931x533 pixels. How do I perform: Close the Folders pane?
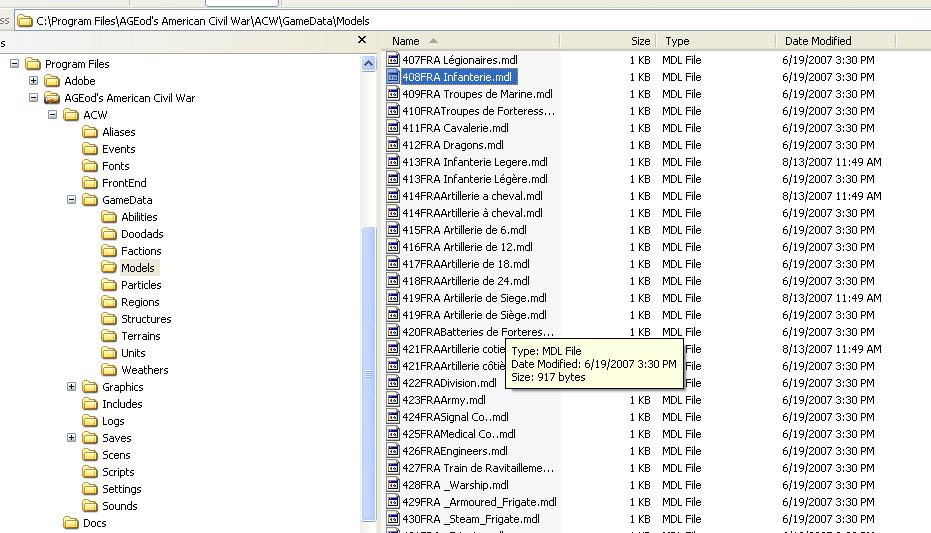[x=362, y=41]
